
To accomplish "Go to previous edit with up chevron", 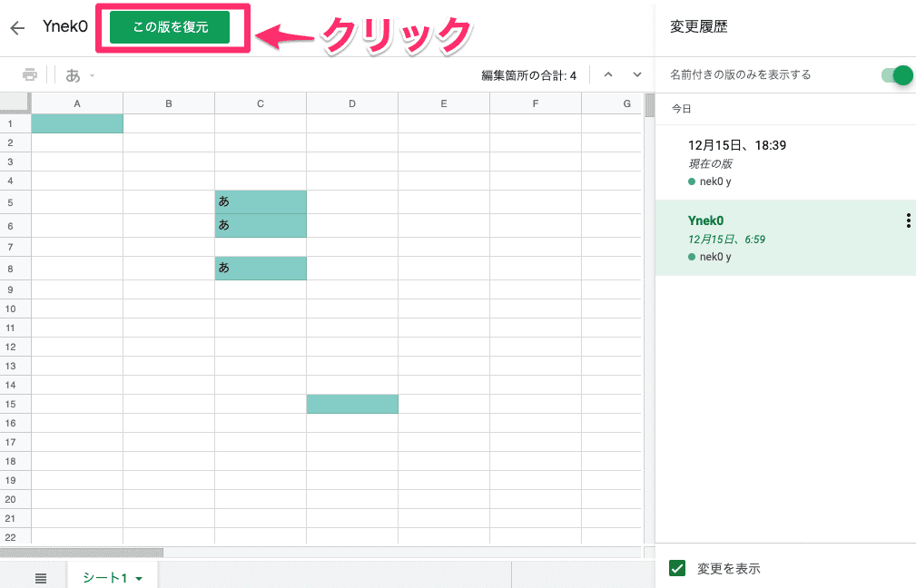I will click(x=608, y=74).
